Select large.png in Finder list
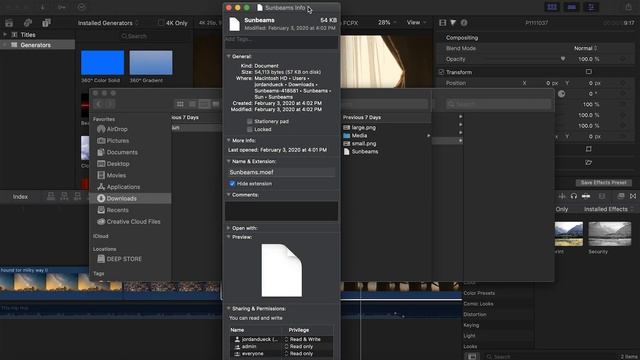Viewport: 640px width, 360px height. [360, 128]
